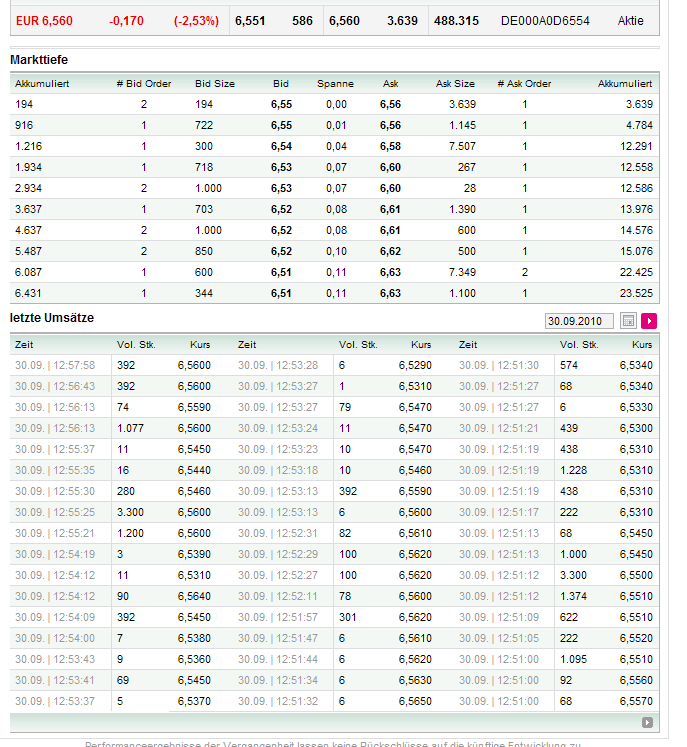Click the grey next-page arrow below trades
Image resolution: width=687 pixels, height=747 pixels.
click(x=648, y=722)
